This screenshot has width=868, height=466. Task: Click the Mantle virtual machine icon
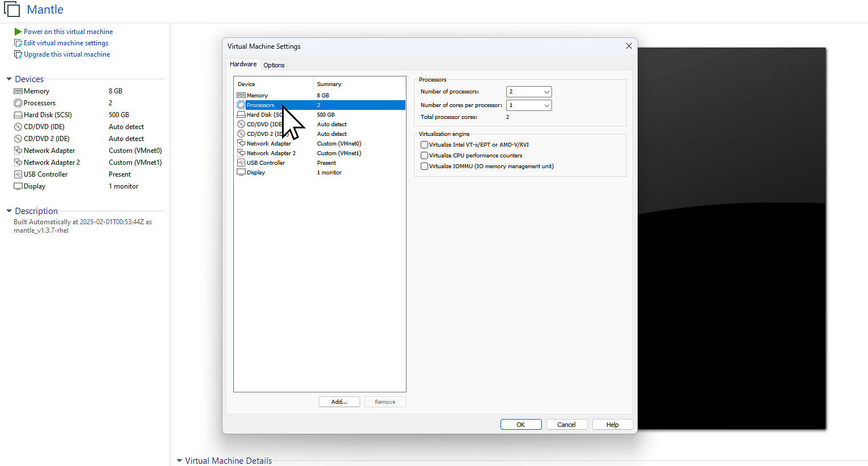tap(11, 9)
